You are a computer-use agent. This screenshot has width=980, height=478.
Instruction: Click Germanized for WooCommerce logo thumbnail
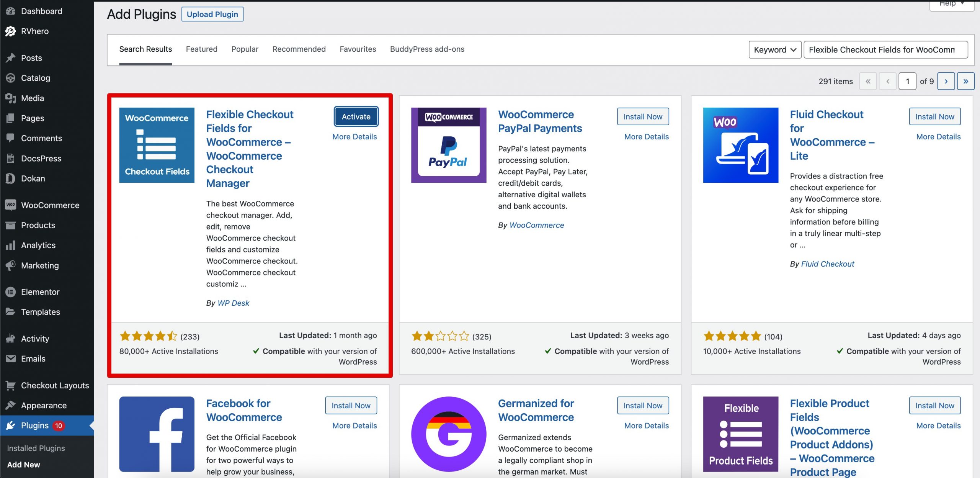449,434
